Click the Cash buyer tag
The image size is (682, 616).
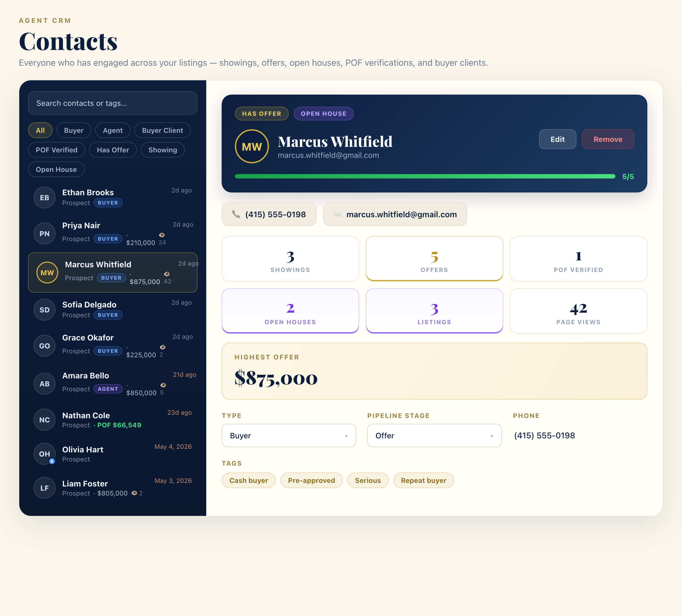pyautogui.click(x=249, y=480)
